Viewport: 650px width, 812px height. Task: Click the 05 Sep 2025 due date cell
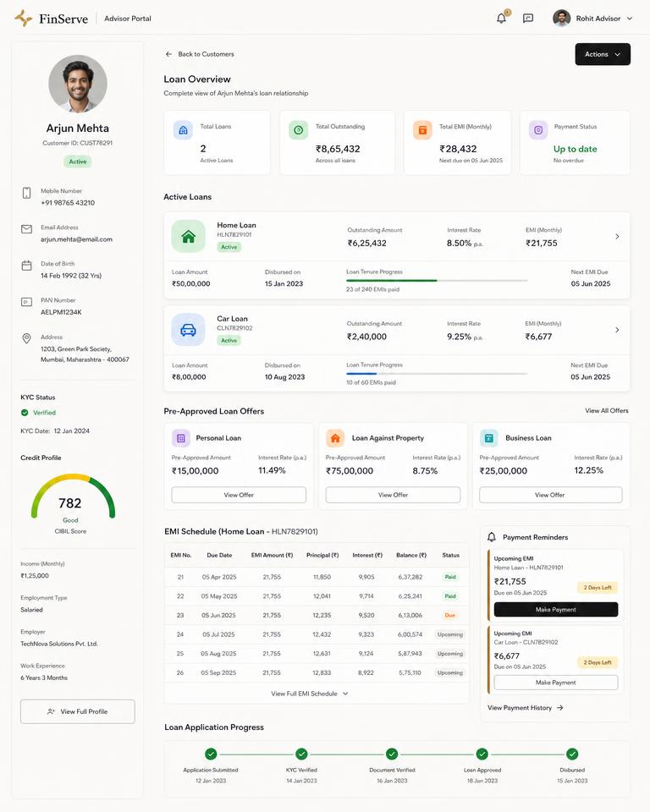point(218,672)
